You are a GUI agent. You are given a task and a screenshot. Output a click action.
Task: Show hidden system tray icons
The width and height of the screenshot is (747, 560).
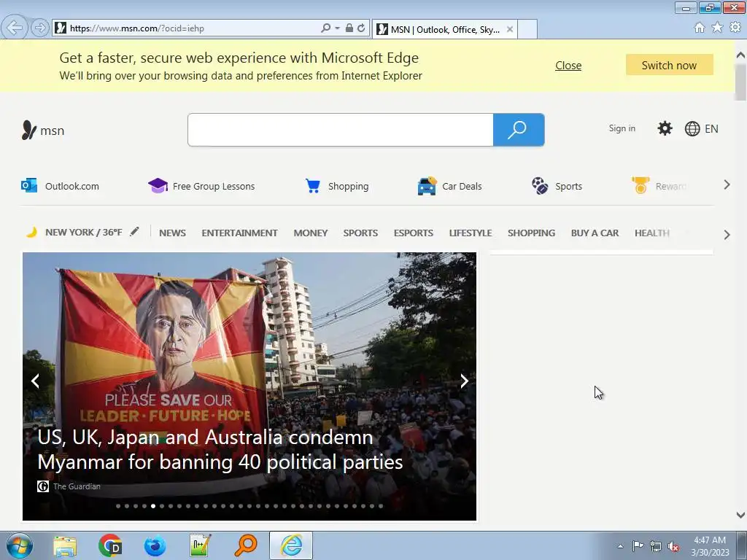[x=620, y=546]
